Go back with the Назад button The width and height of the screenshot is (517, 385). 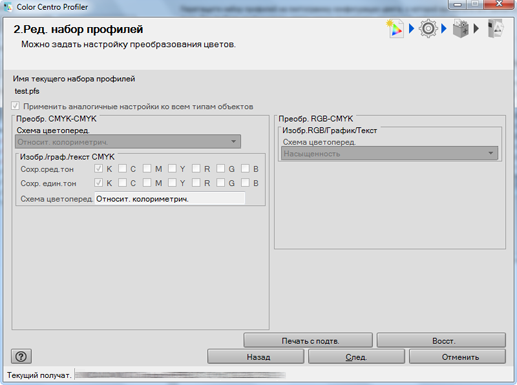[x=256, y=357]
